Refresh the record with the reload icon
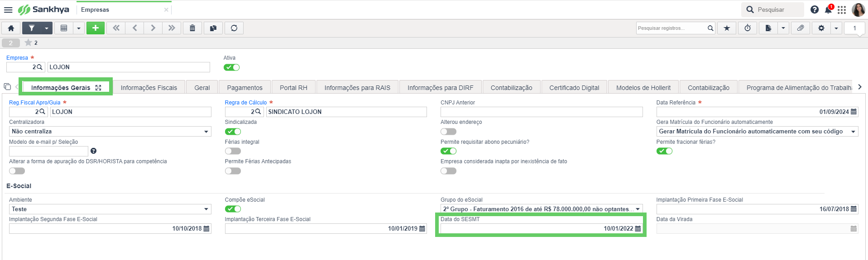868x260 pixels. pyautogui.click(x=234, y=28)
